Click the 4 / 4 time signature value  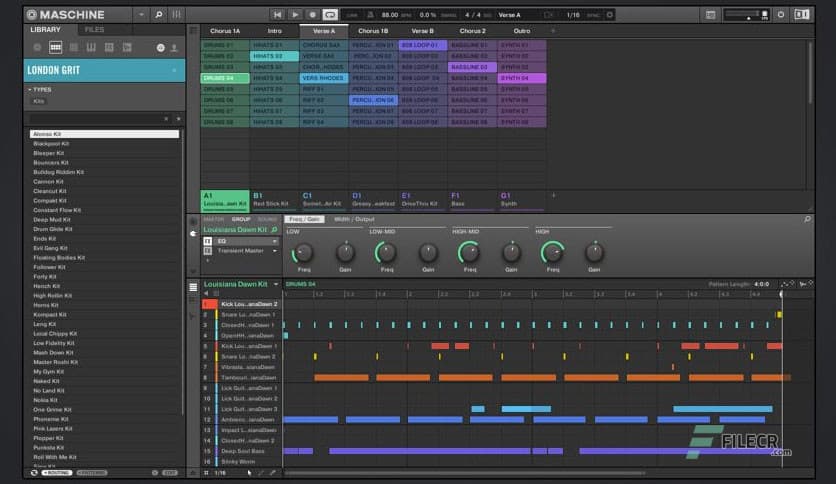coord(473,15)
